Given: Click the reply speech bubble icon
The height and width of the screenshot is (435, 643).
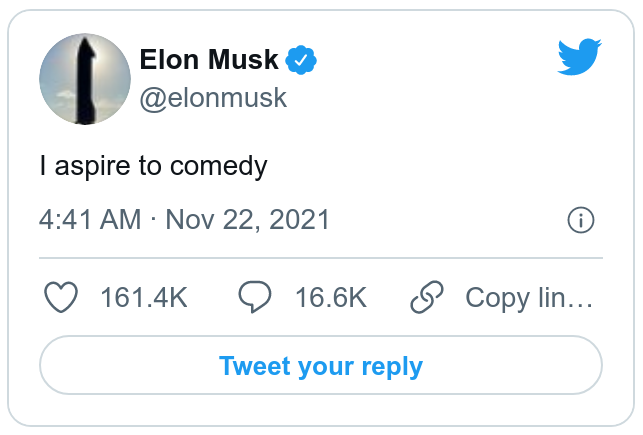Looking at the screenshot, I should point(256,298).
